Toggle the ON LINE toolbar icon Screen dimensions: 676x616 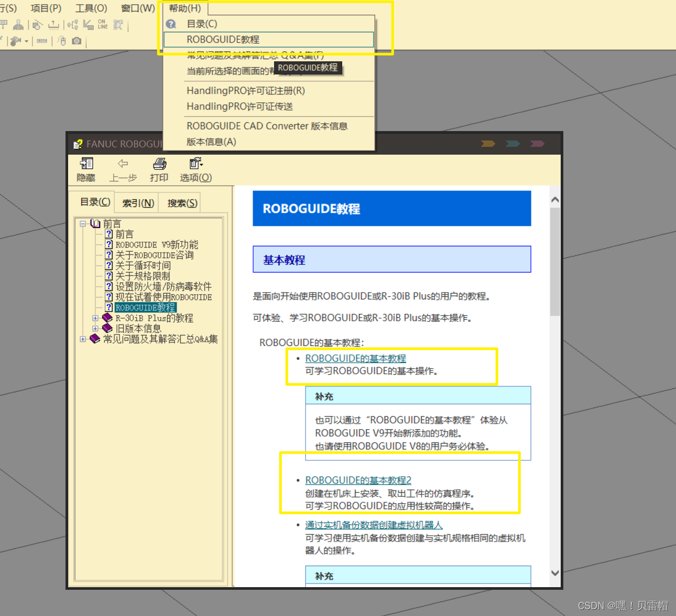pyautogui.click(x=103, y=25)
